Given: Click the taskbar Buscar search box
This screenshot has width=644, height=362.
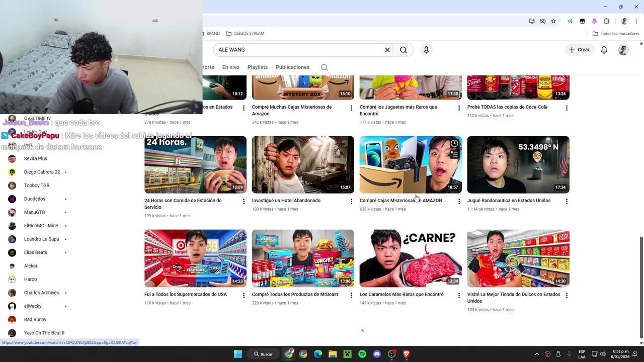Looking at the screenshot, I should (264, 354).
